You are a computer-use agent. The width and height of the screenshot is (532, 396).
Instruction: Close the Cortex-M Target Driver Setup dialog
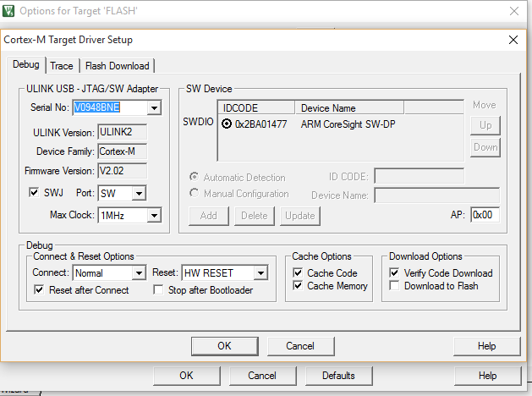(513, 40)
